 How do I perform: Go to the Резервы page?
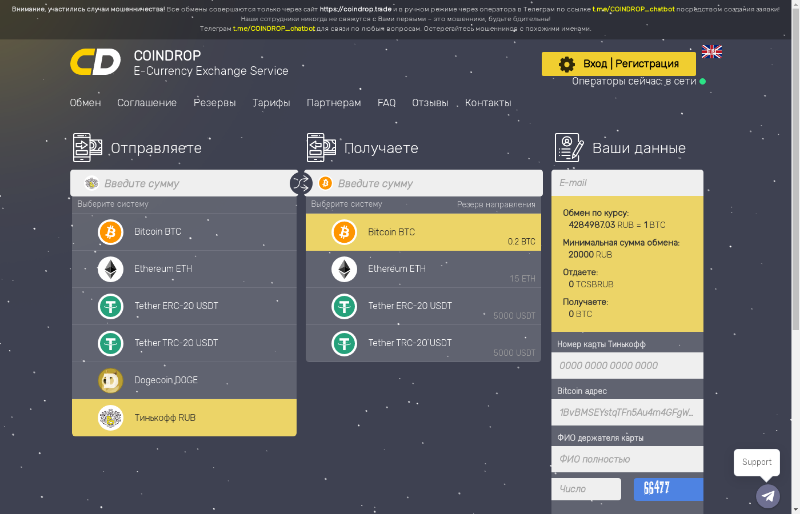tap(214, 103)
